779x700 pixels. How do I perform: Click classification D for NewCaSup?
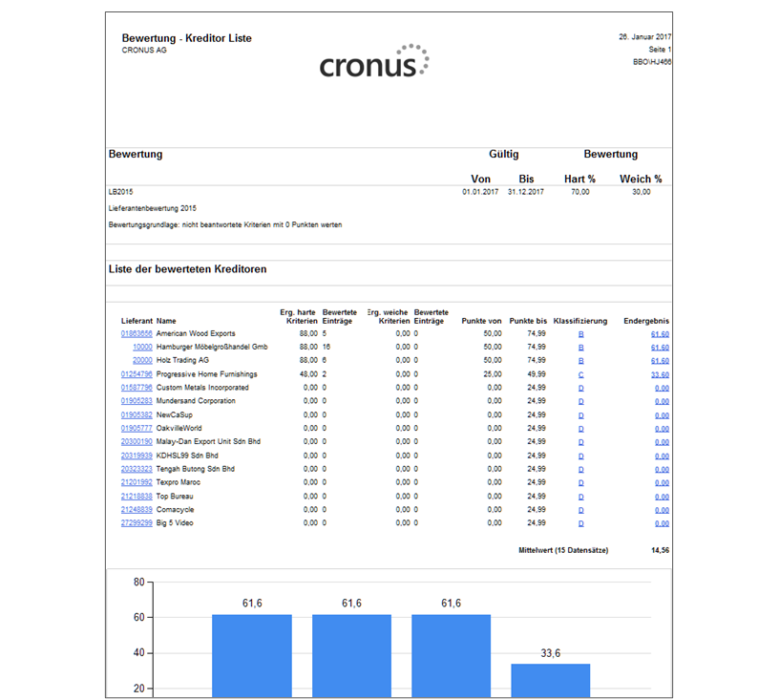tap(580, 415)
